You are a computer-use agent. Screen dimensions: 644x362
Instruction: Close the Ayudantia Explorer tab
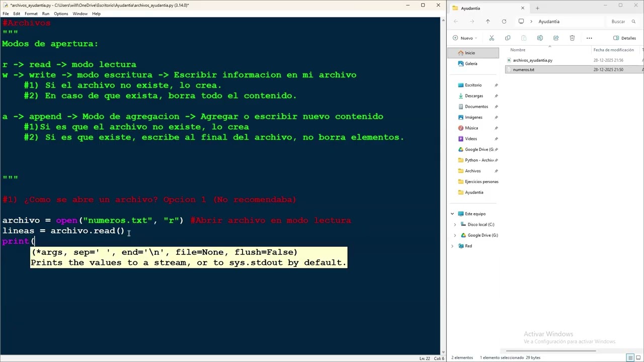pyautogui.click(x=522, y=8)
